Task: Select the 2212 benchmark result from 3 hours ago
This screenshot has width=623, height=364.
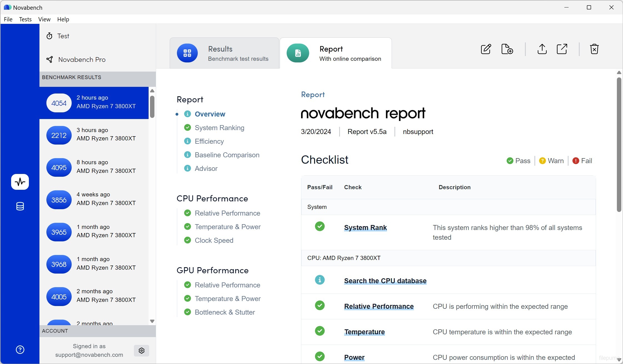Action: [94, 135]
